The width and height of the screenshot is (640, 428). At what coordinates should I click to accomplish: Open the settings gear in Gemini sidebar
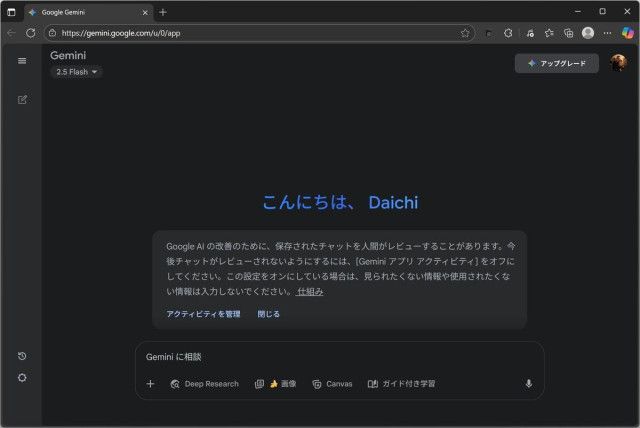pyautogui.click(x=22, y=377)
